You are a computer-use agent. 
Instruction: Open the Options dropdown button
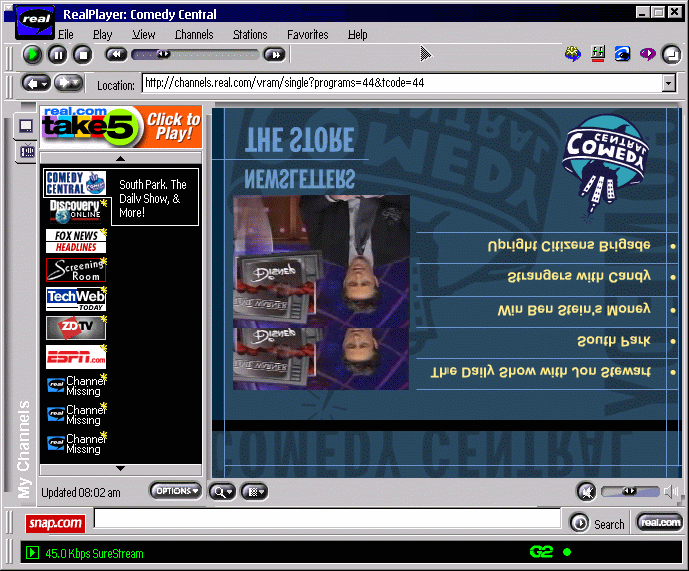175,491
